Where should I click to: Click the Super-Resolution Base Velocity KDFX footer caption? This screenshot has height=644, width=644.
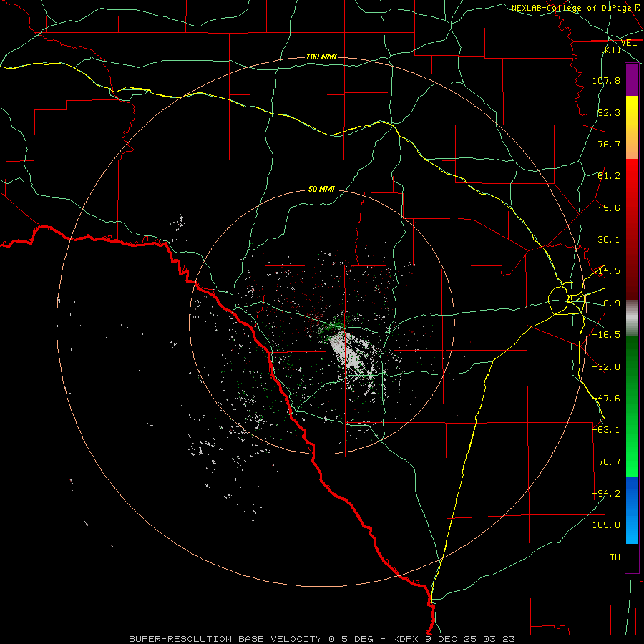pyautogui.click(x=322, y=639)
